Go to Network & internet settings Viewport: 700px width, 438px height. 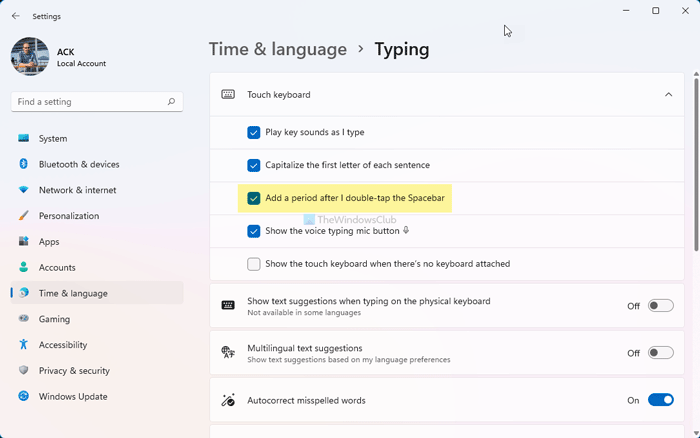tap(77, 190)
